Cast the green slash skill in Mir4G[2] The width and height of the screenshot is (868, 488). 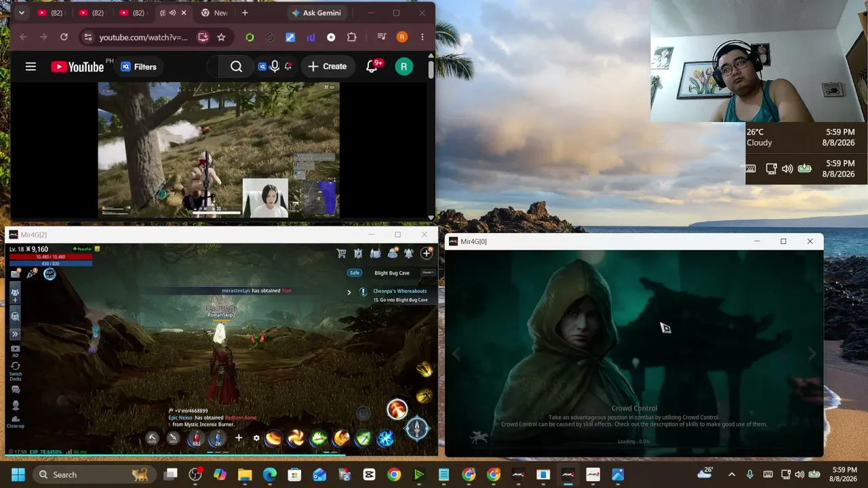pos(363,439)
